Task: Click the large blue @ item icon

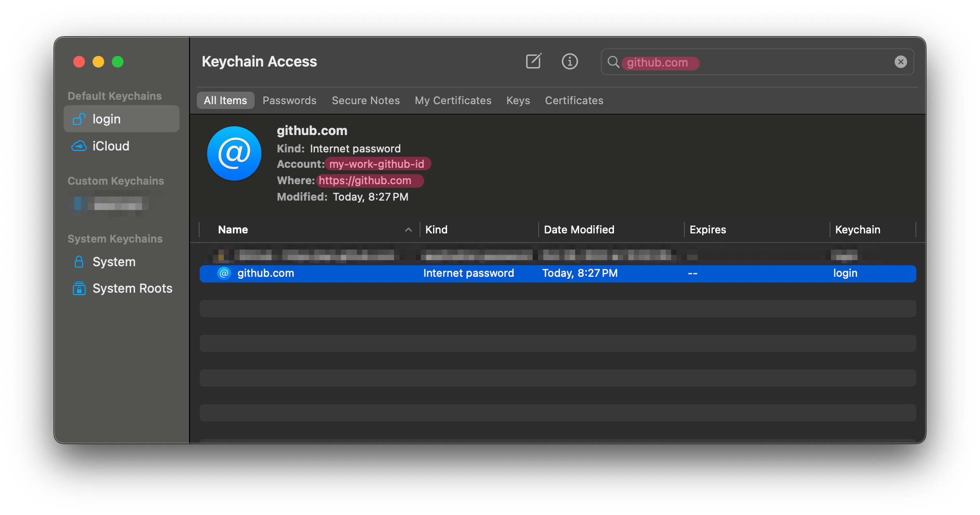Action: point(234,153)
